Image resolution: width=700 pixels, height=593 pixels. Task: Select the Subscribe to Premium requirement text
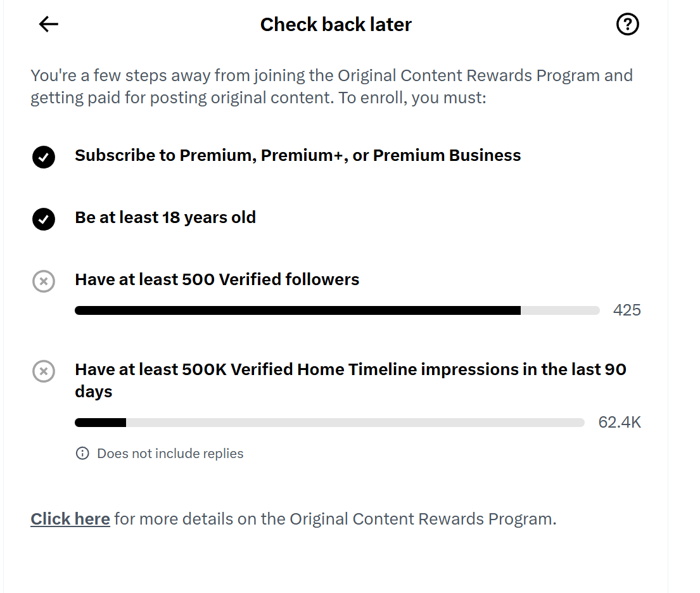298,155
